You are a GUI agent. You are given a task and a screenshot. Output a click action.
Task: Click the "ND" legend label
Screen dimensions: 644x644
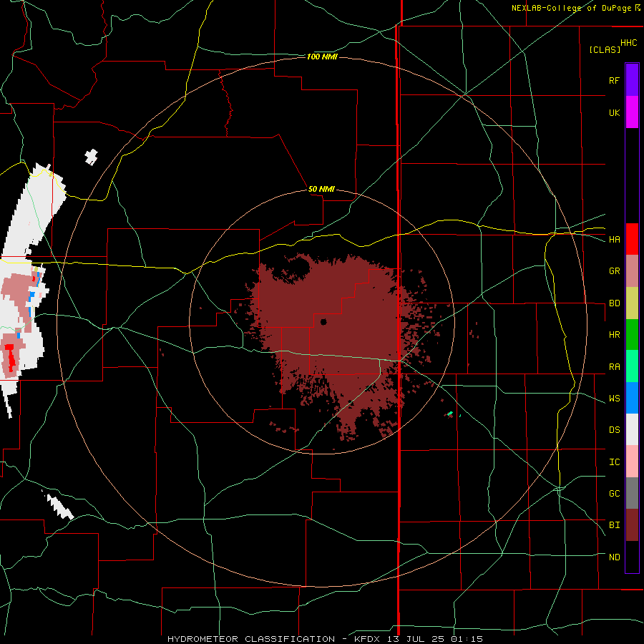[614, 557]
